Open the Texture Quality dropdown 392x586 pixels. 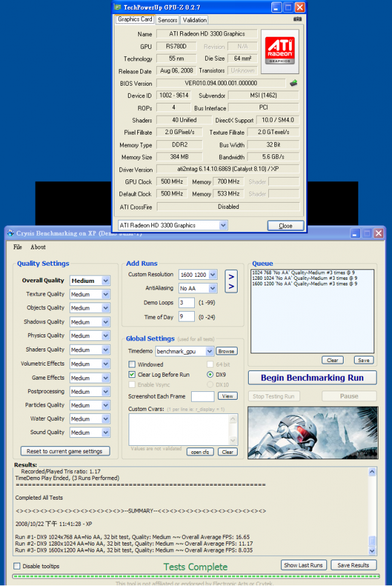click(106, 295)
